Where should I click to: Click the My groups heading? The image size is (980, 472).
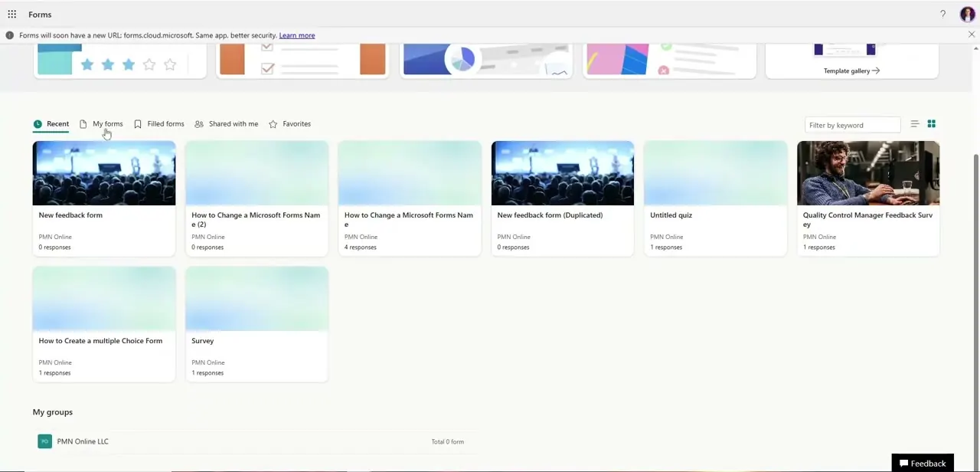click(53, 412)
